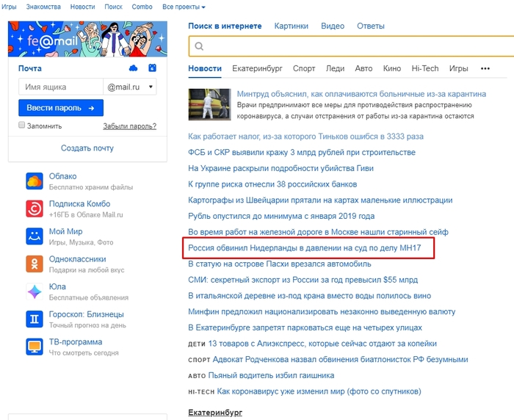Image resolution: width=514 pixels, height=420 pixels.
Task: Click the Облако service icon
Action: click(x=35, y=181)
